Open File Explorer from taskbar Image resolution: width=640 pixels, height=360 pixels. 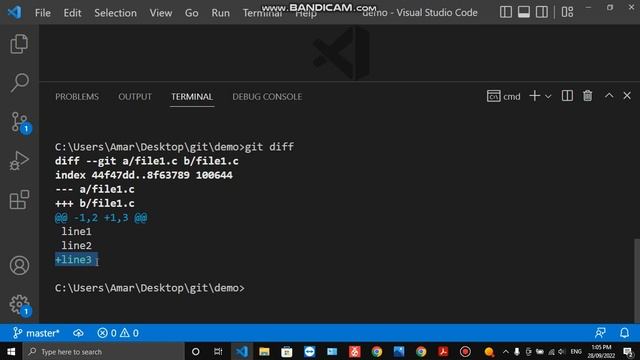coord(264,351)
